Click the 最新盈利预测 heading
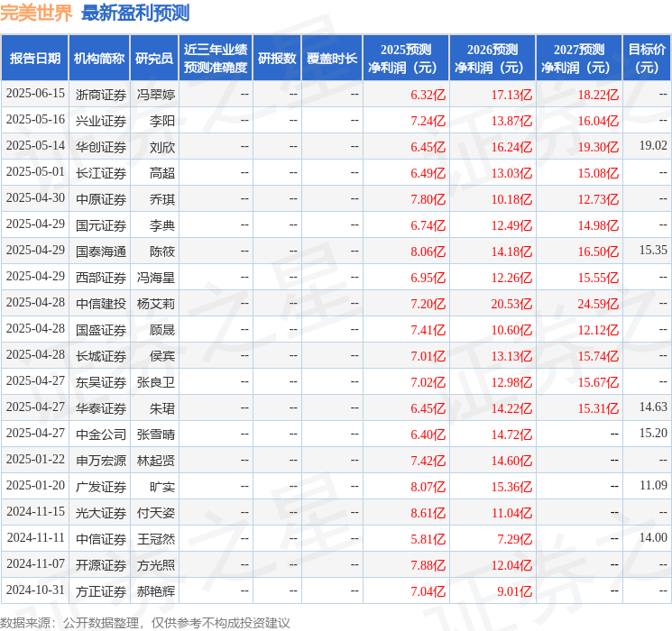Screen dimensions: 672x631 (135, 14)
